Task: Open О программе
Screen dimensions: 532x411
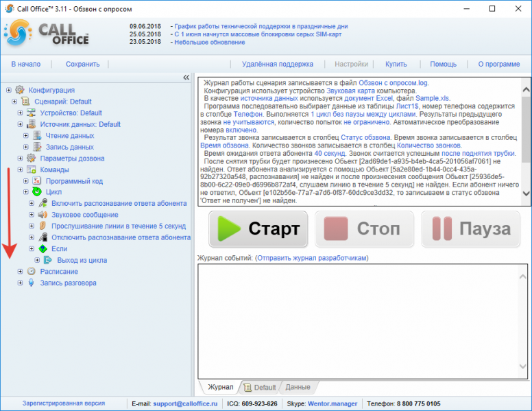Action: pyautogui.click(x=499, y=64)
